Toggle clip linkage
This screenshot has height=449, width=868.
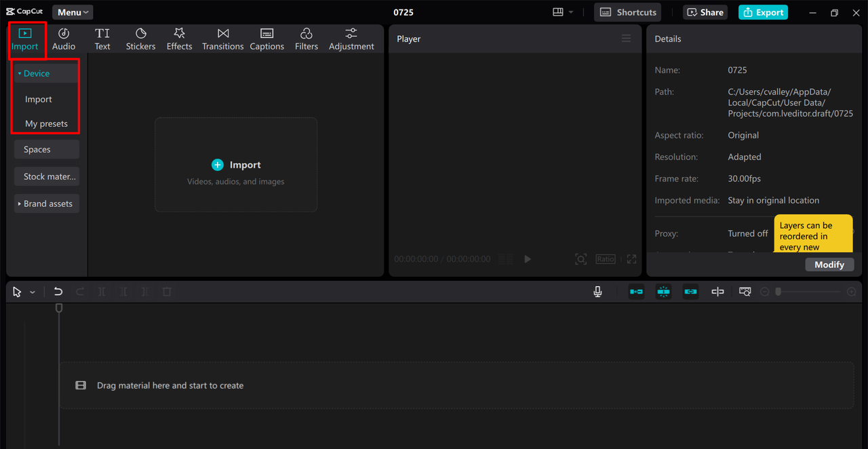tap(690, 292)
